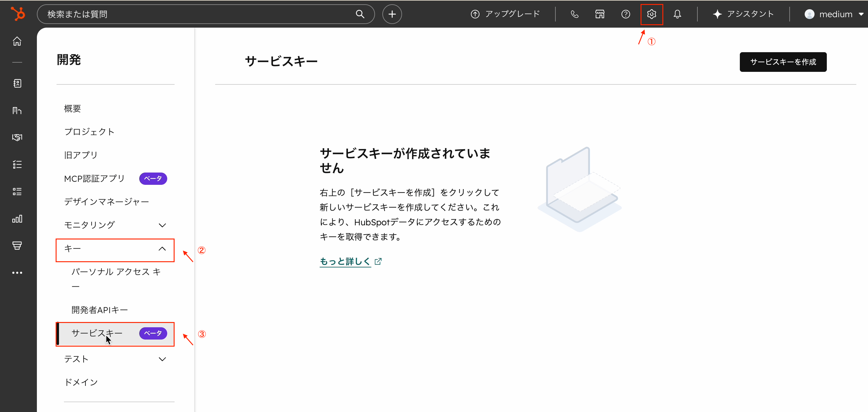Click the search magnifier icon
This screenshot has width=868, height=412.
click(x=360, y=14)
